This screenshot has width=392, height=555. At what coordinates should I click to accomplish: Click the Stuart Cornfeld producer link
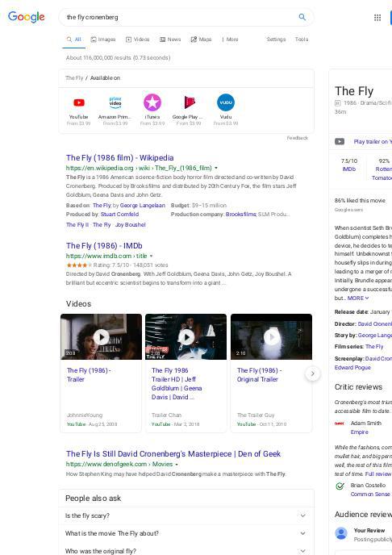point(119,214)
